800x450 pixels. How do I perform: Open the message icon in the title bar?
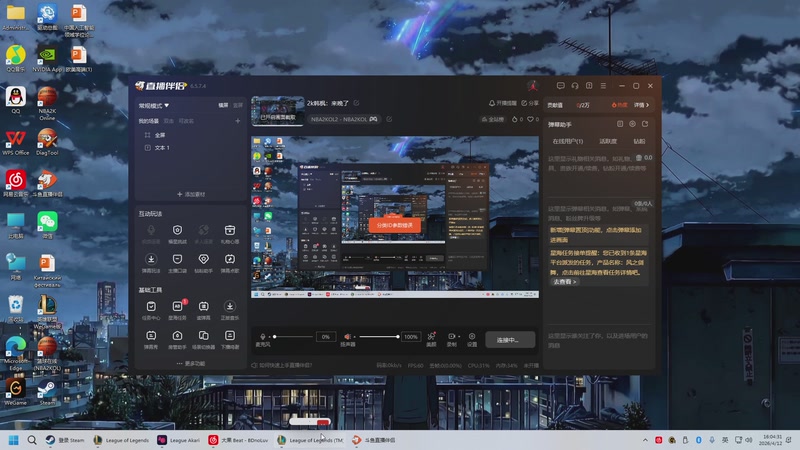coord(561,86)
